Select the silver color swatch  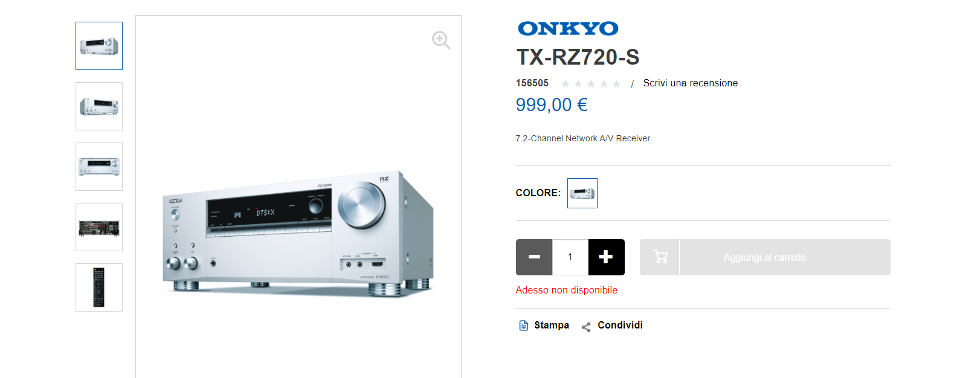tap(582, 193)
